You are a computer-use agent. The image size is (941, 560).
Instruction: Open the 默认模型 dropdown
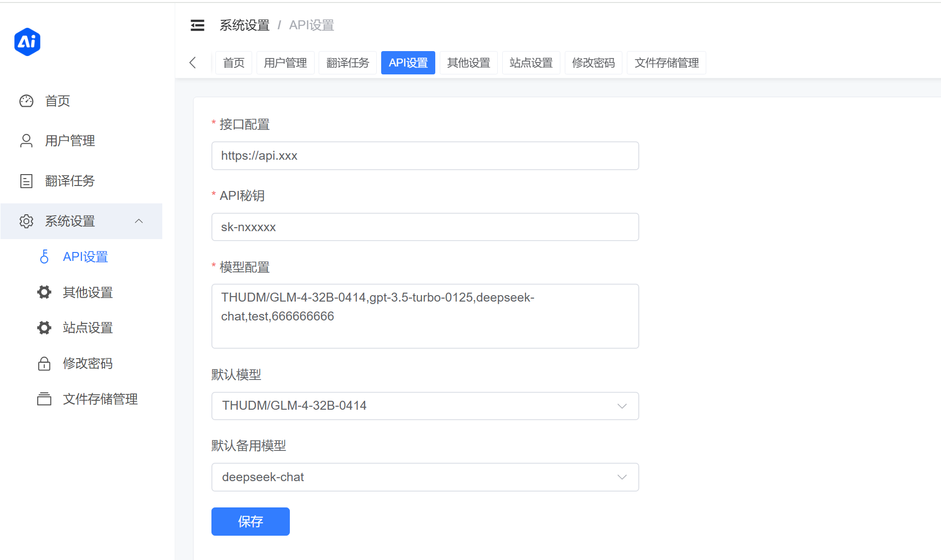425,406
